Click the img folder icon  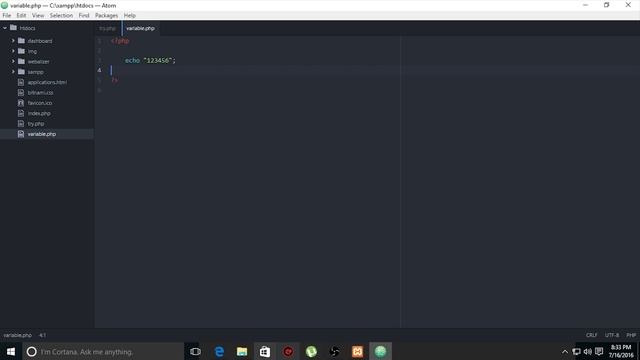tap(21, 51)
